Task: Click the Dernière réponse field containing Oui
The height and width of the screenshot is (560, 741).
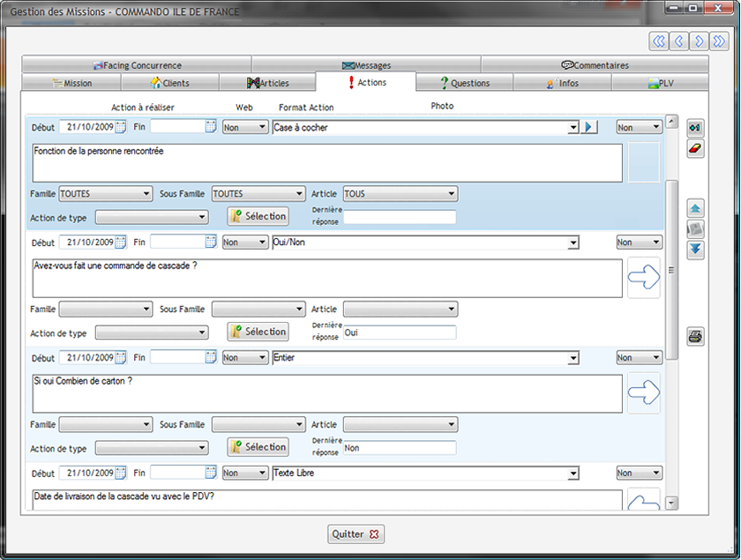Action: pyautogui.click(x=399, y=332)
